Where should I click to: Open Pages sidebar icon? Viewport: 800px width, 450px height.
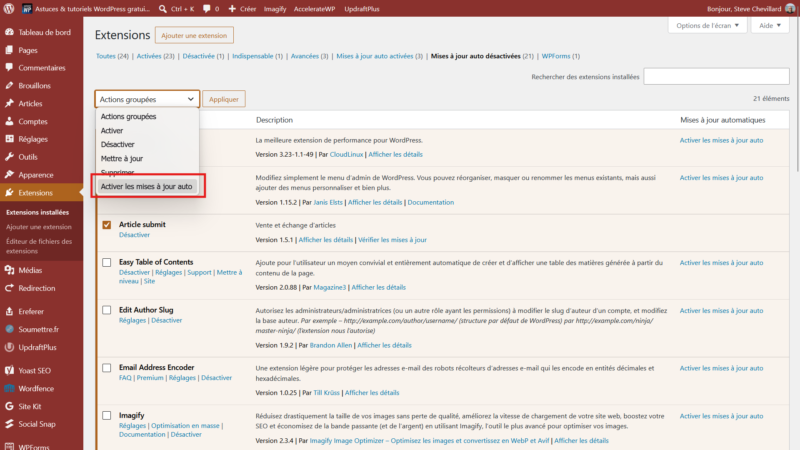(x=9, y=50)
